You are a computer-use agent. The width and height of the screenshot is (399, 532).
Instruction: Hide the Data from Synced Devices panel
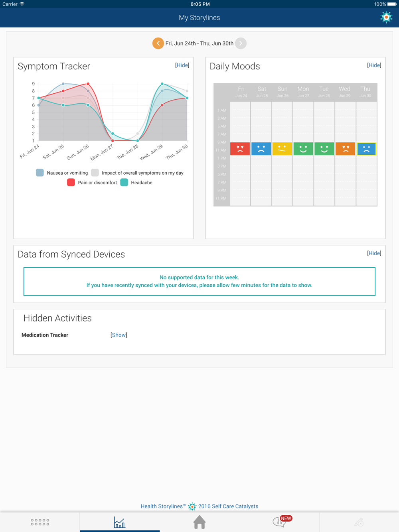point(374,253)
